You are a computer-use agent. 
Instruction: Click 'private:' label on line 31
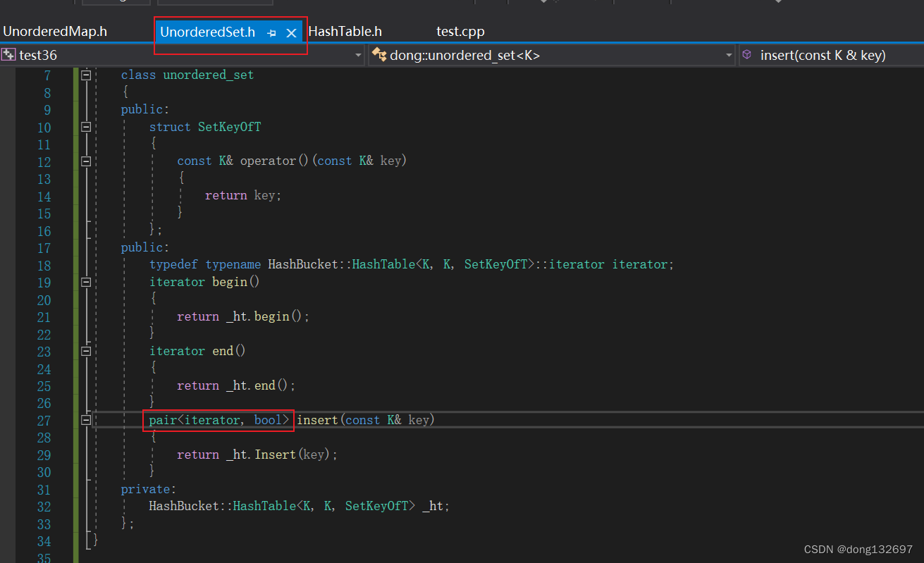click(x=149, y=489)
